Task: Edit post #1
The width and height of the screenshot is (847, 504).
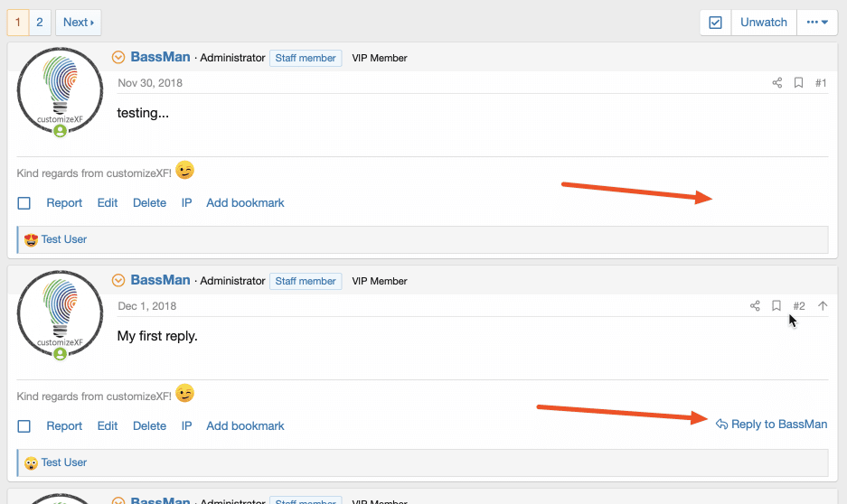Action: click(108, 203)
